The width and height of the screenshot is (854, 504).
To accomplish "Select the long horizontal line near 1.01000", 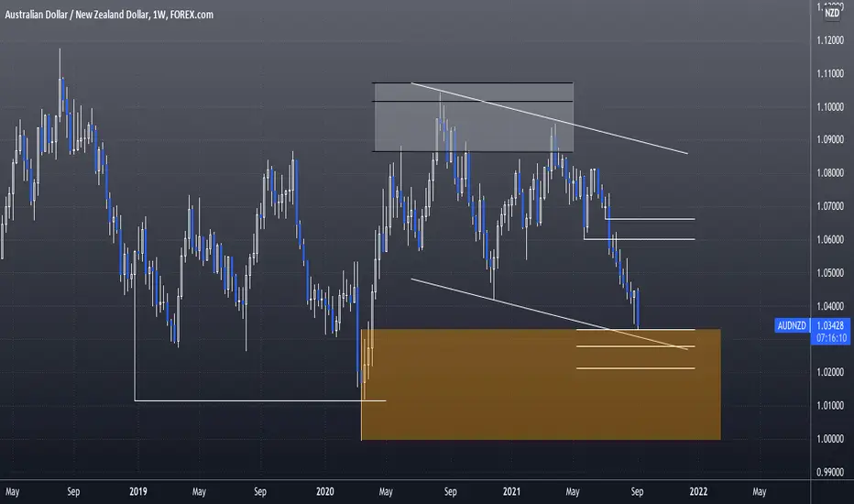I will pos(260,400).
